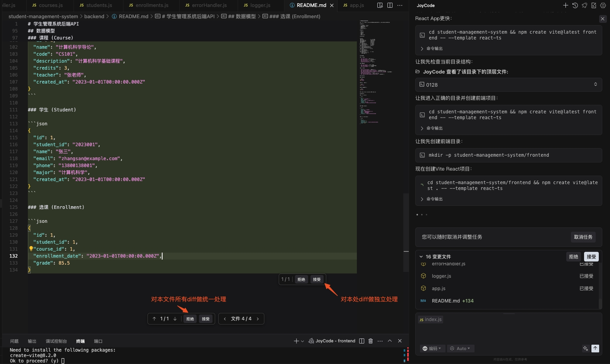This screenshot has height=364, width=610.
Task: Switch to the logger.js tab
Action: (x=257, y=5)
